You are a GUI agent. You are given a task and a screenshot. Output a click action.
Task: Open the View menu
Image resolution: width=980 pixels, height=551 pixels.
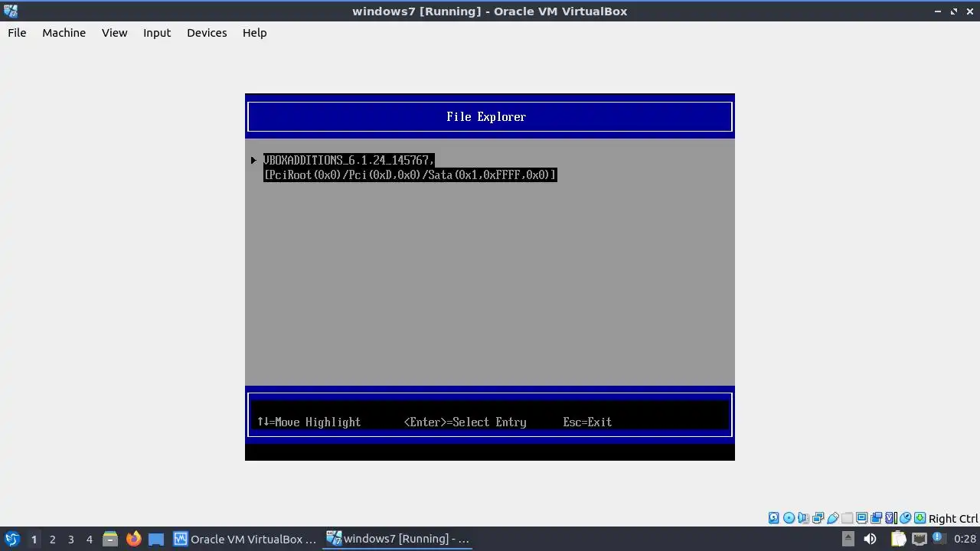tap(114, 33)
